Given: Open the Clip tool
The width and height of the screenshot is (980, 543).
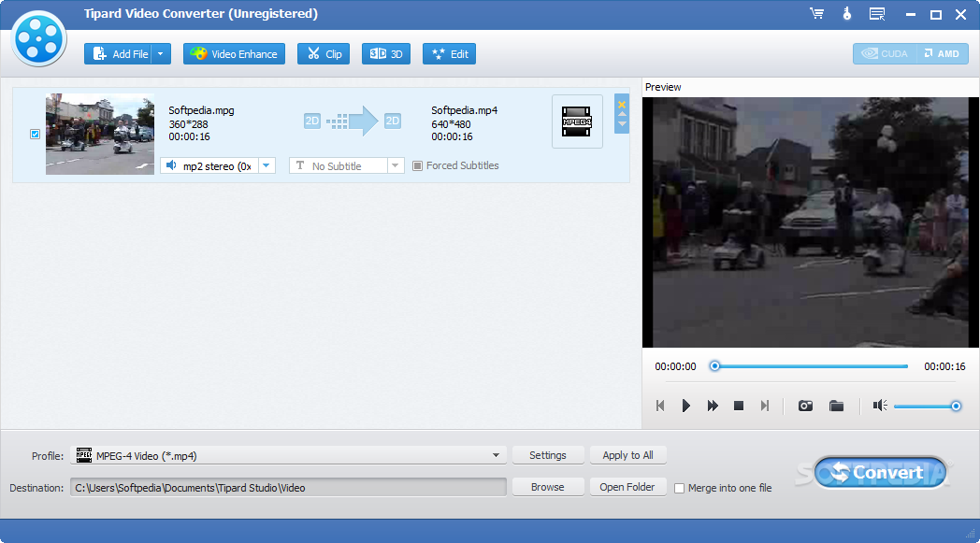Looking at the screenshot, I should 324,53.
